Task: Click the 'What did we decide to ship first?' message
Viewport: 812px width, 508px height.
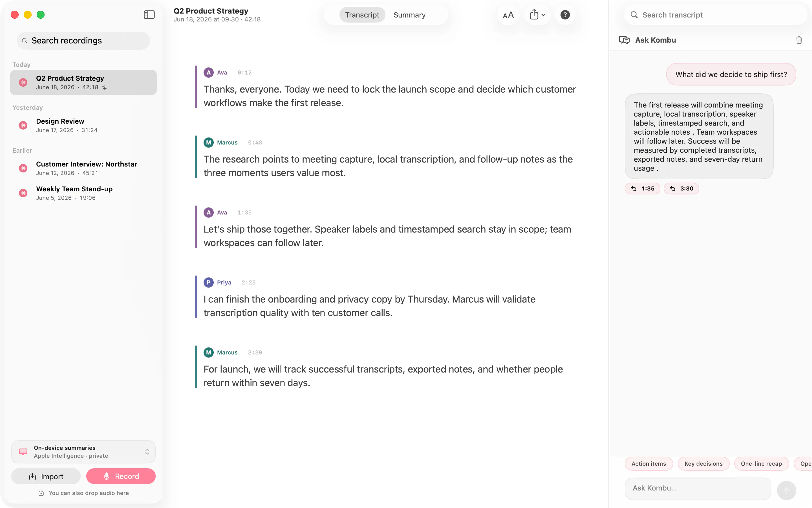Action: click(731, 74)
